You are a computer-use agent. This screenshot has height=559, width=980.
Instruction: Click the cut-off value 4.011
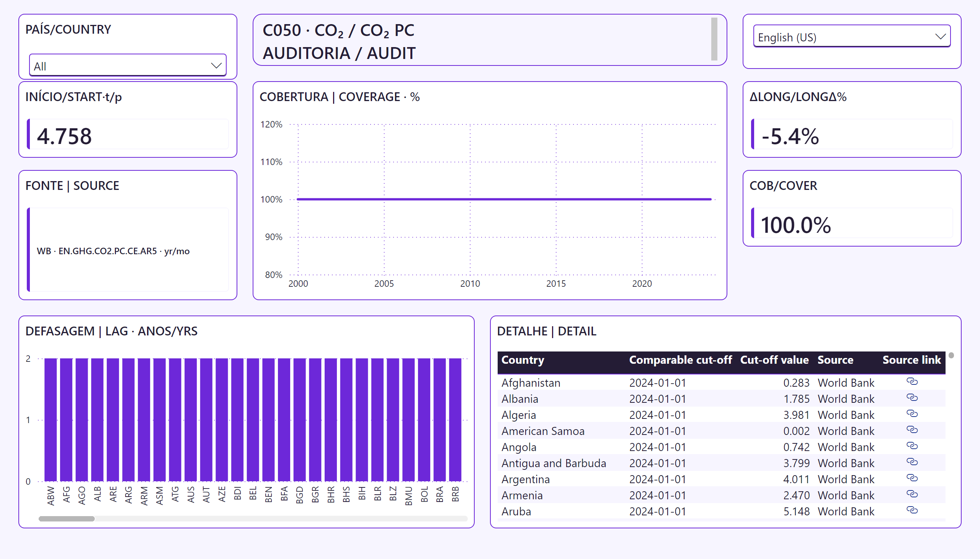[796, 479]
